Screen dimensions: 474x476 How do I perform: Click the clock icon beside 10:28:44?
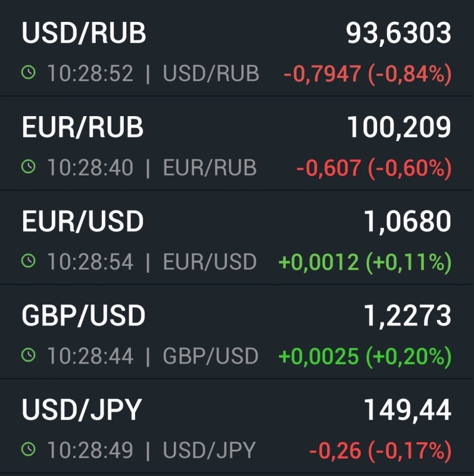[28, 356]
